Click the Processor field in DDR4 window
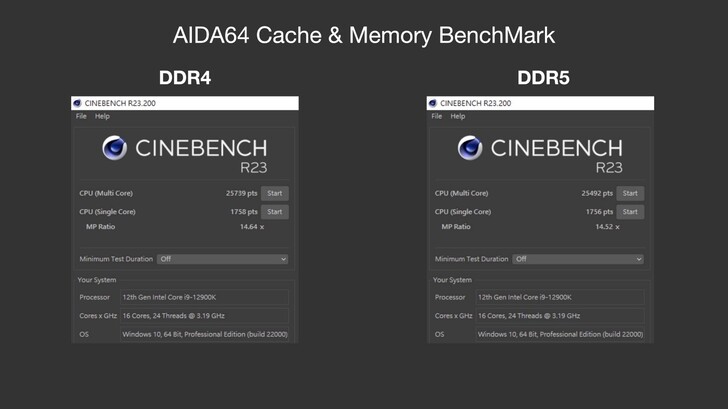 click(204, 297)
